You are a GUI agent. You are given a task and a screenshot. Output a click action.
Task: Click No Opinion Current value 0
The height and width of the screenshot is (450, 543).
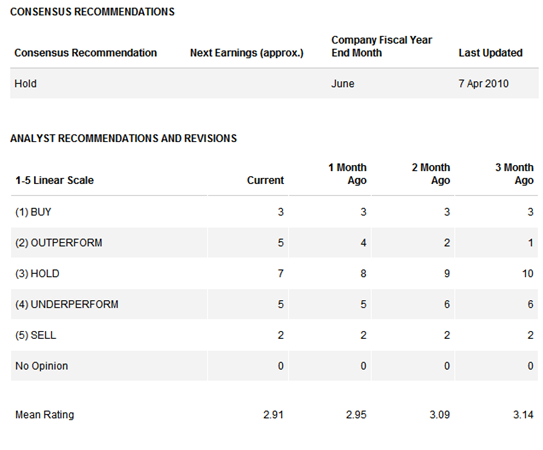[281, 366]
